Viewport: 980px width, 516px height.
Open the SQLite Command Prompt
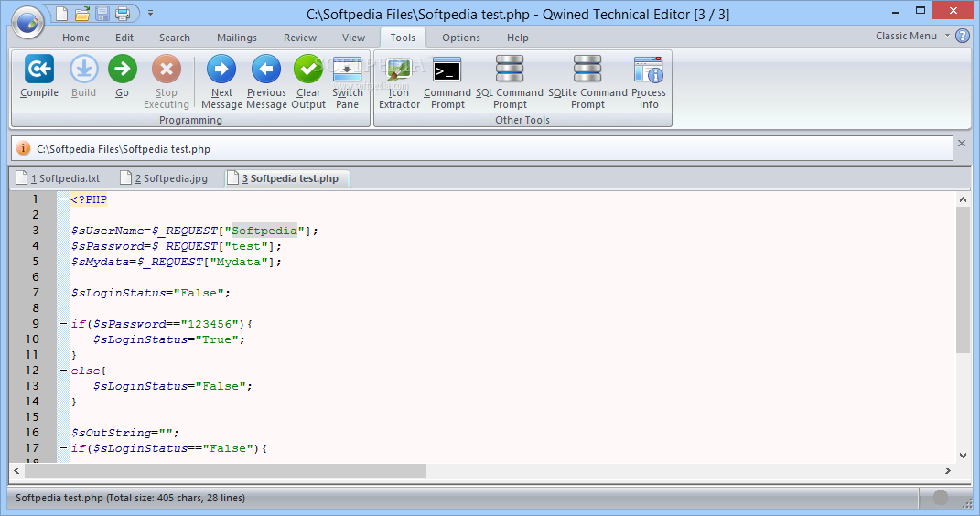click(x=587, y=70)
